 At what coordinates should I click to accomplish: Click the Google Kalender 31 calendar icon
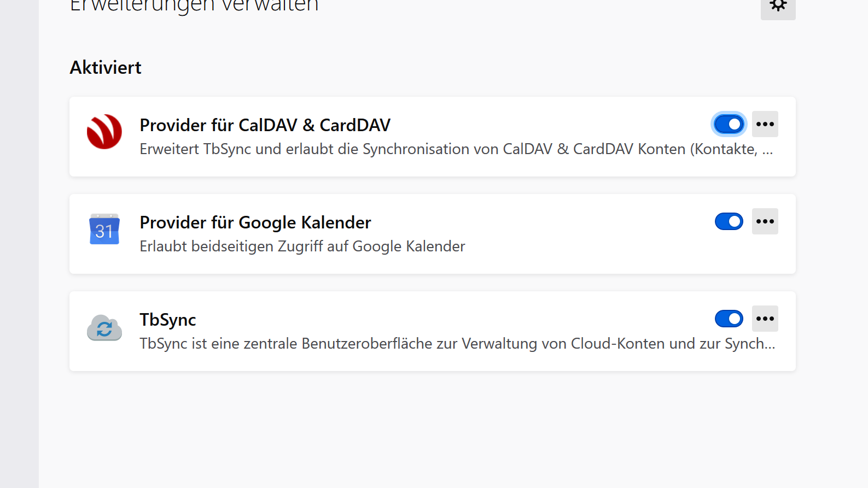[104, 229]
